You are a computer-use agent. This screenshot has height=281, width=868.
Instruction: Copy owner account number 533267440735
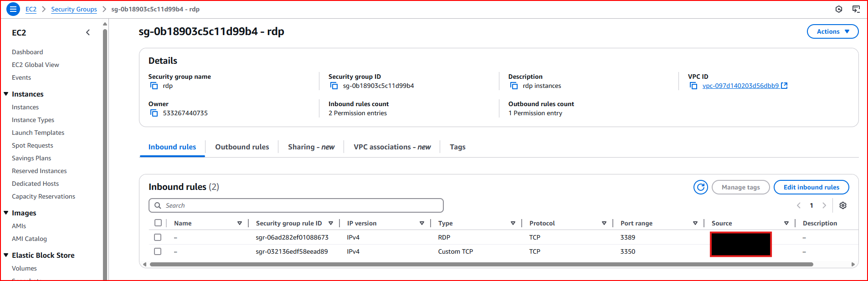pyautogui.click(x=154, y=113)
